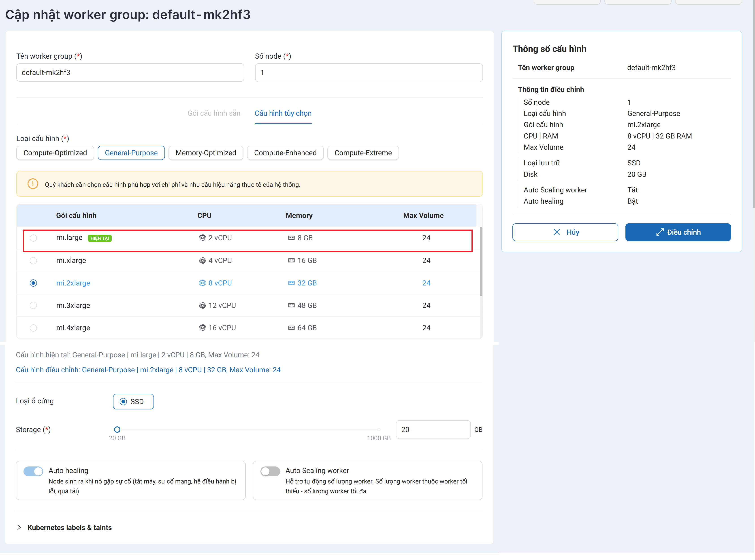Image resolution: width=755 pixels, height=560 pixels.
Task: Click the CPU chip icon beside 2 vCPU
Action: [202, 238]
